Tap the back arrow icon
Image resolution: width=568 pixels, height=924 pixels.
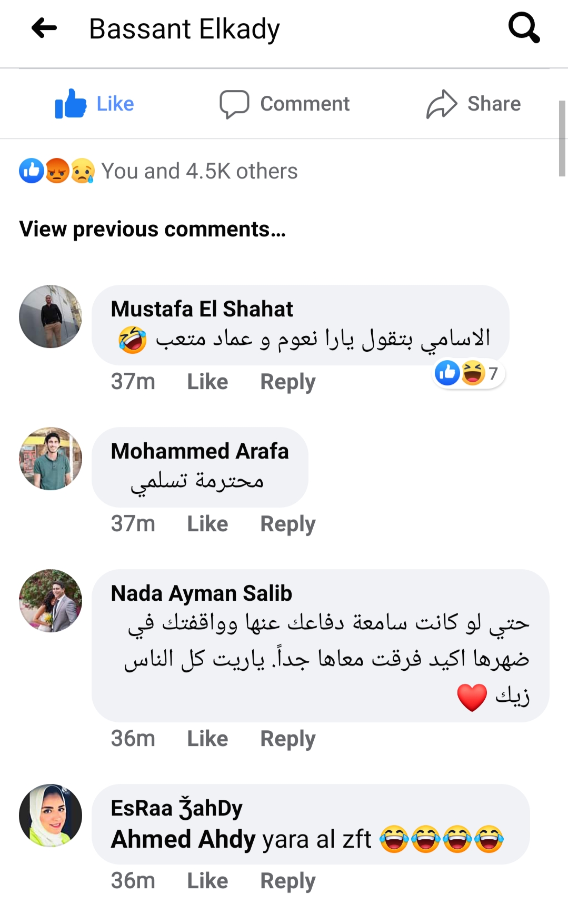[x=44, y=28]
